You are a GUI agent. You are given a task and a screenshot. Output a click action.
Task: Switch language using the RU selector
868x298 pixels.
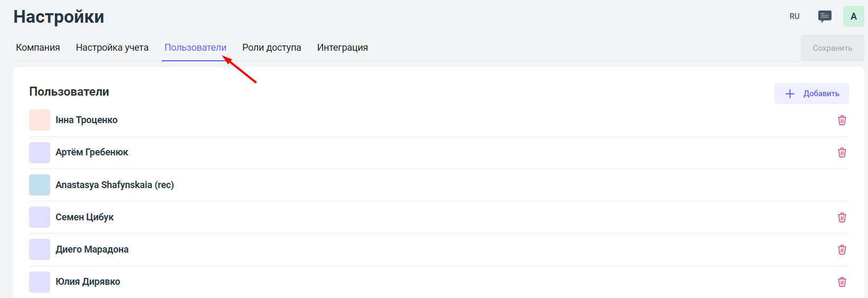[x=794, y=16]
